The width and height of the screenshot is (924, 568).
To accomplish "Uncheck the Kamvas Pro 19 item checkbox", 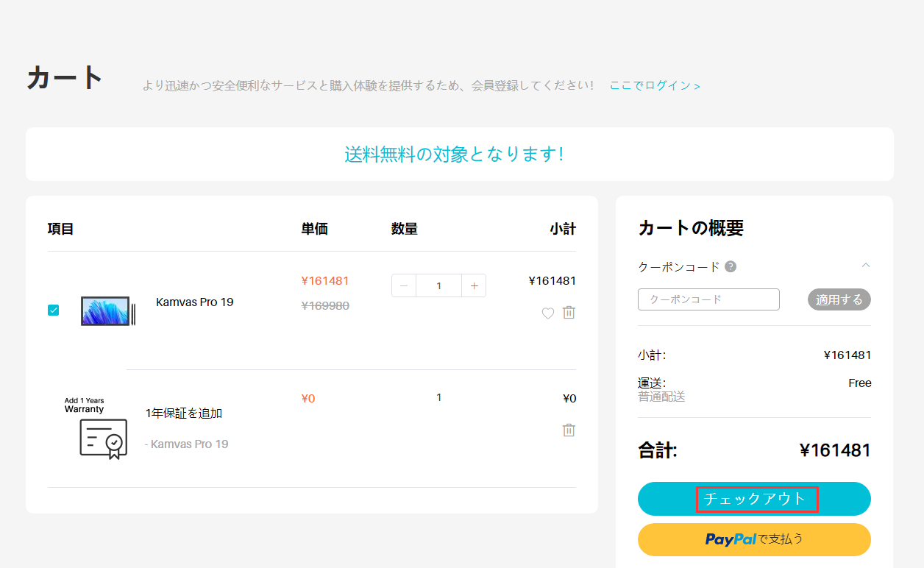I will click(53, 310).
